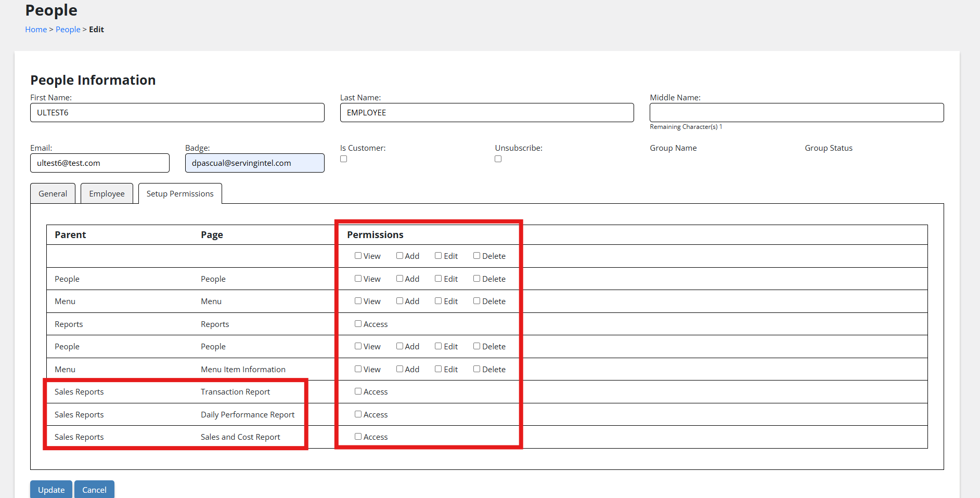Grant Access to Daily Performance Report

[x=358, y=414]
